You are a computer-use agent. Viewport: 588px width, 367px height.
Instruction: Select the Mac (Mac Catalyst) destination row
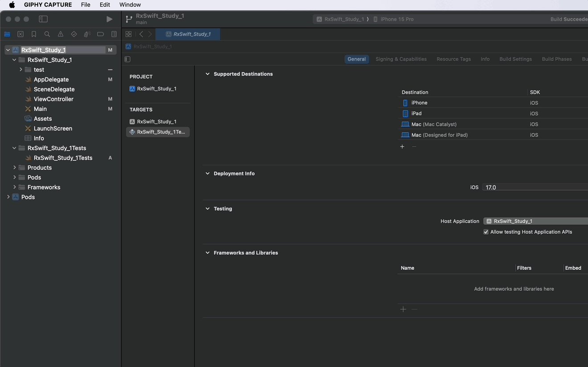point(493,124)
